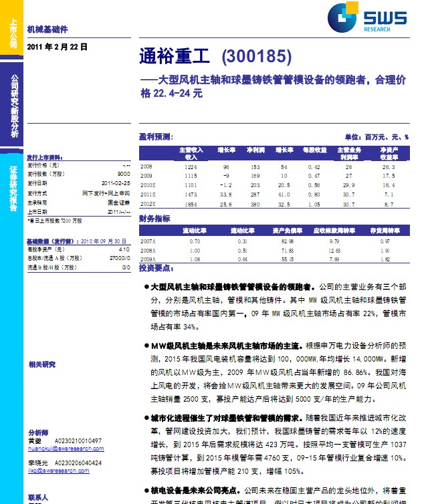Select revenue 1224 in the 2008 row
This screenshot has width=432, height=504.
[x=191, y=167]
